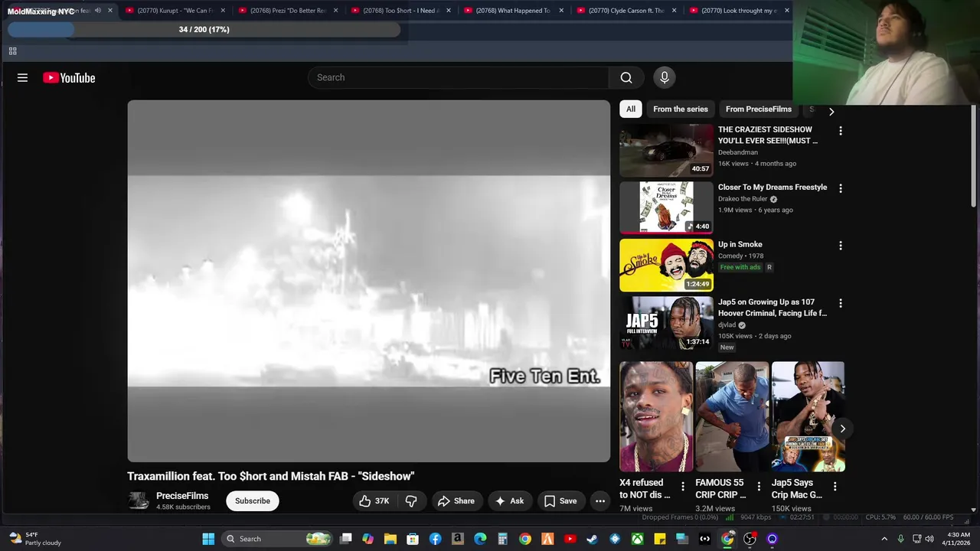Open File Explorer from taskbar
980x551 pixels.
point(390,539)
